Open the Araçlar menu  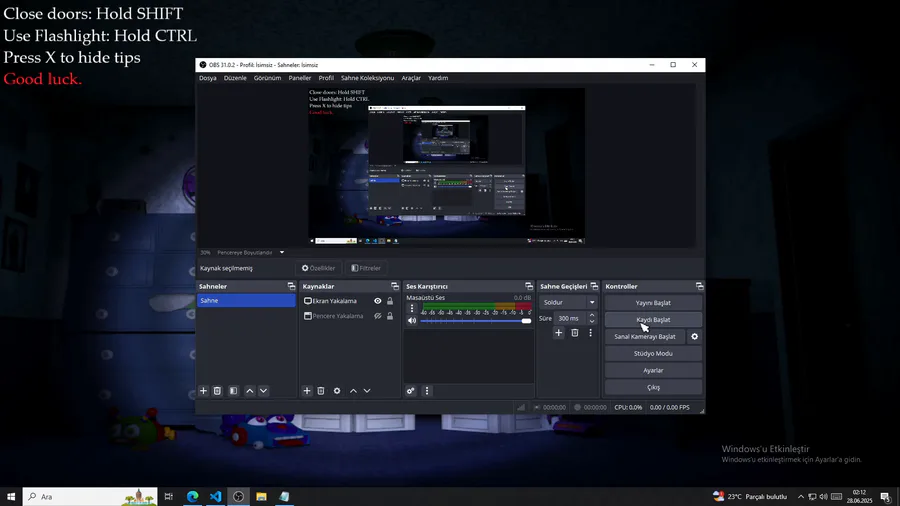411,78
